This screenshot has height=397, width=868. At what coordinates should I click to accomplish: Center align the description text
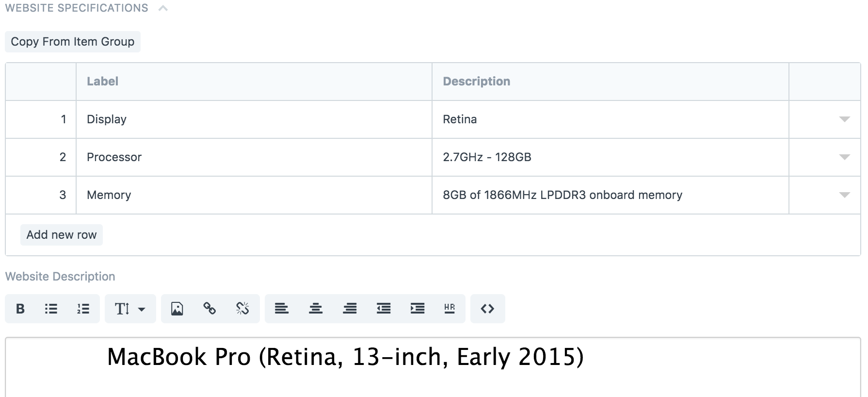pos(316,309)
